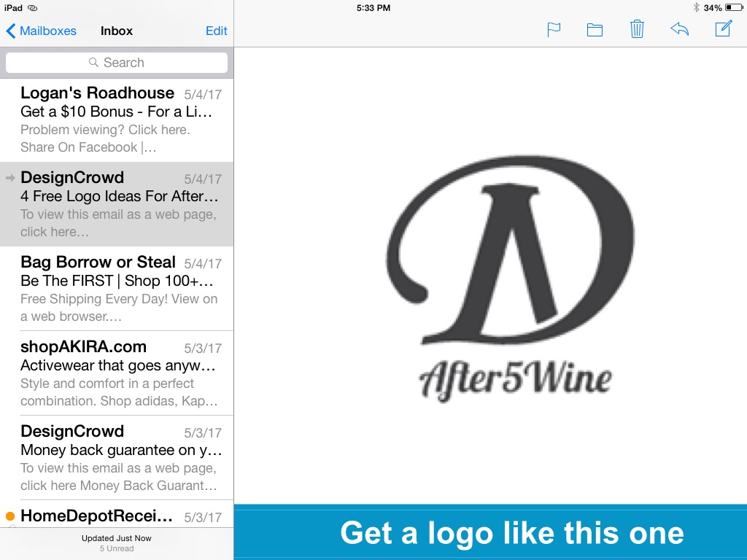Tap the battery icon in status bar
Viewport: 747px width, 560px height.
pos(732,7)
